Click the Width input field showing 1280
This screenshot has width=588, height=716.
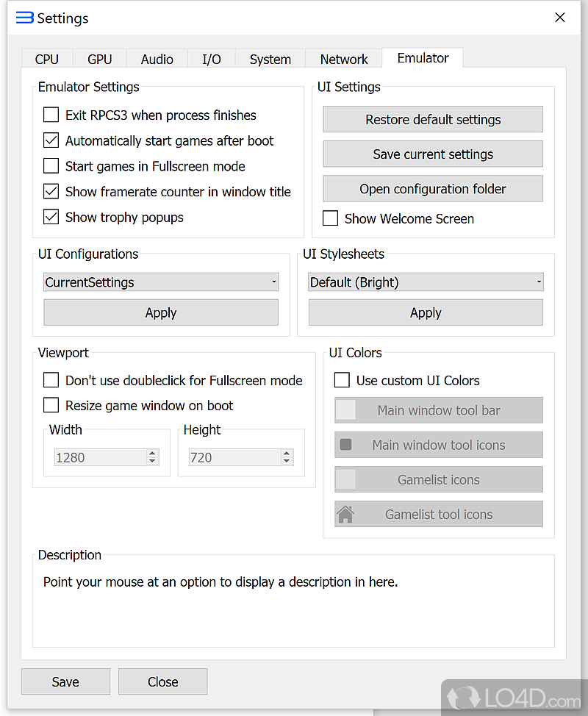click(x=101, y=457)
